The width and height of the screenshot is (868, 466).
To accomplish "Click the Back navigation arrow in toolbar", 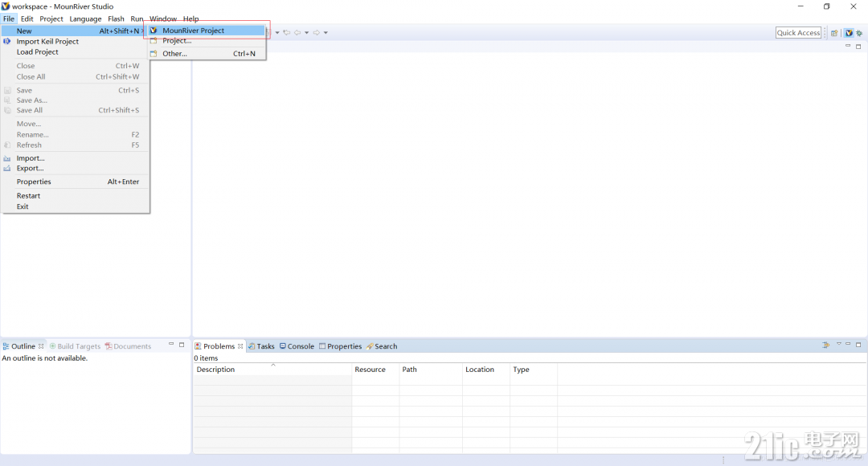I will (298, 33).
